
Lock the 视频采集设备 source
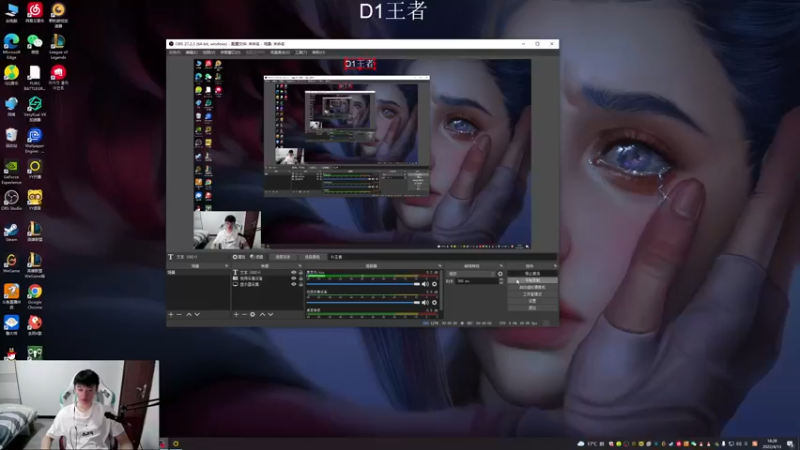(301, 279)
